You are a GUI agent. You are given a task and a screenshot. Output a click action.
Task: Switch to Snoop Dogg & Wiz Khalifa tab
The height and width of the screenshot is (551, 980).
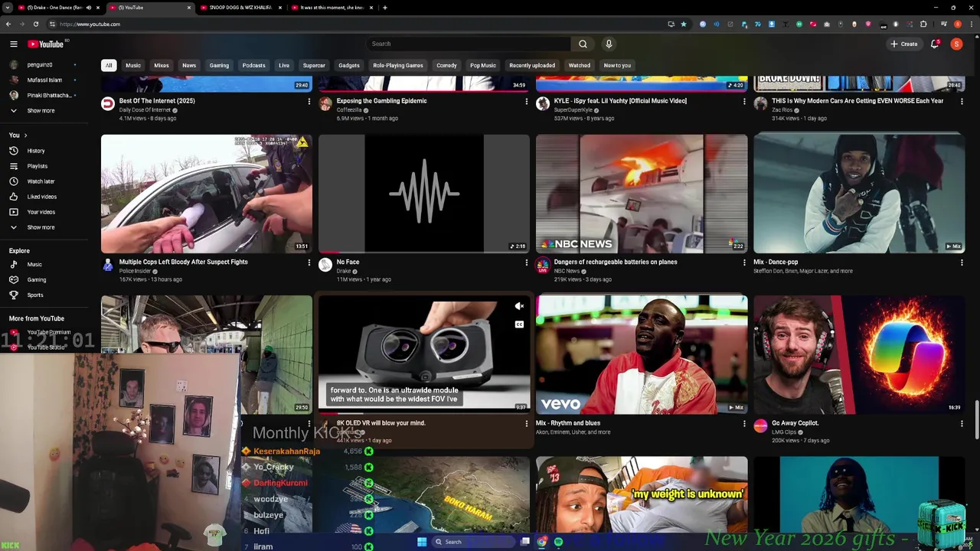click(x=241, y=8)
